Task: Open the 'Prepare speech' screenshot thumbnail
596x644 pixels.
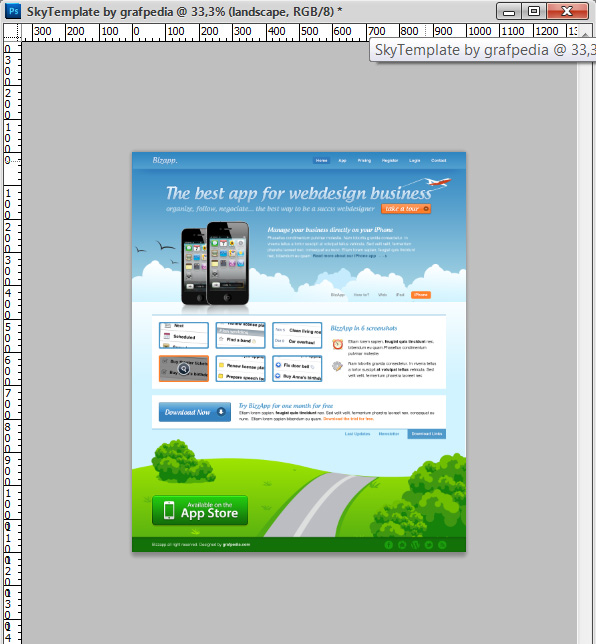Action: (240, 369)
